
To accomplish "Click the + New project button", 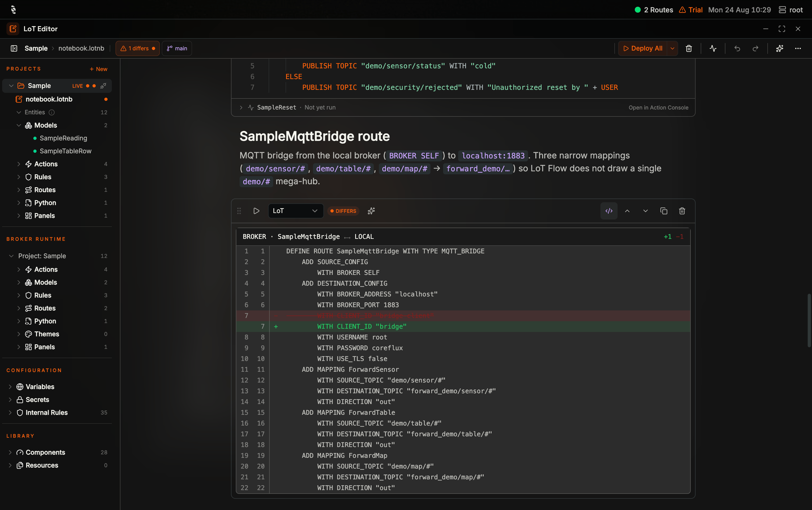I will coord(98,69).
